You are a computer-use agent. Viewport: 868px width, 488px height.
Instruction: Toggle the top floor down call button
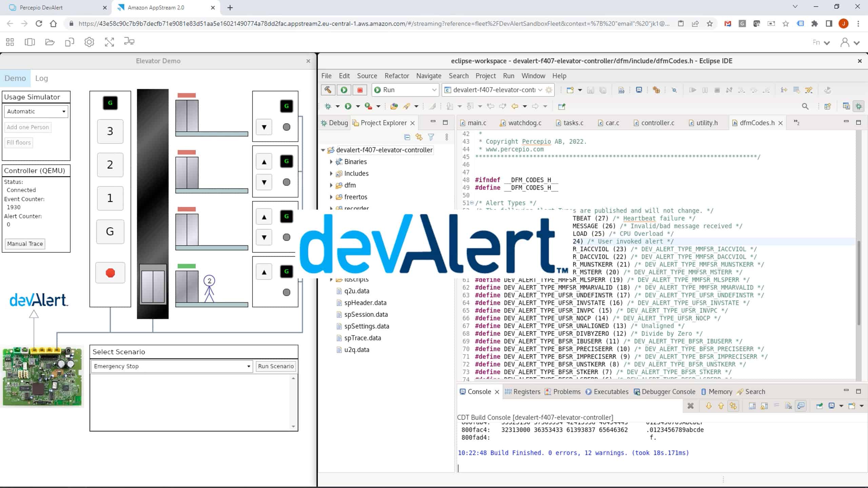[x=264, y=127]
